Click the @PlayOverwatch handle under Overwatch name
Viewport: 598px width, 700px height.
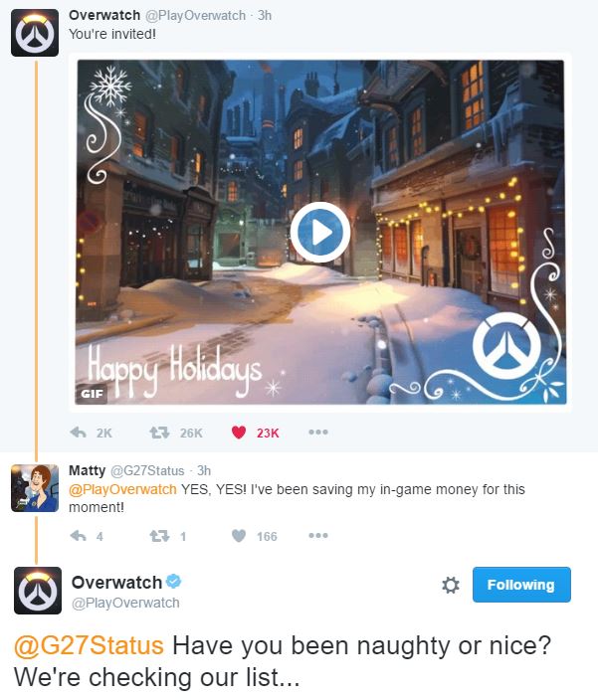[x=125, y=603]
